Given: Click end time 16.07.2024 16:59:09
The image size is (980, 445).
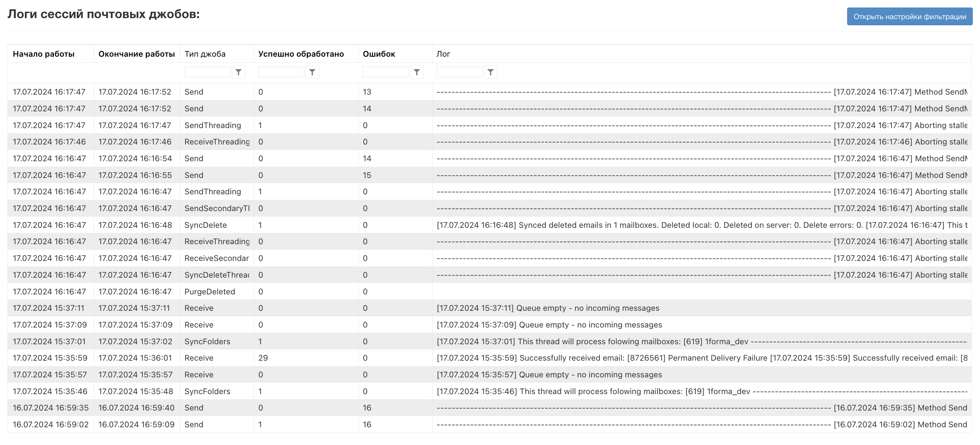Looking at the screenshot, I should tap(137, 425).
